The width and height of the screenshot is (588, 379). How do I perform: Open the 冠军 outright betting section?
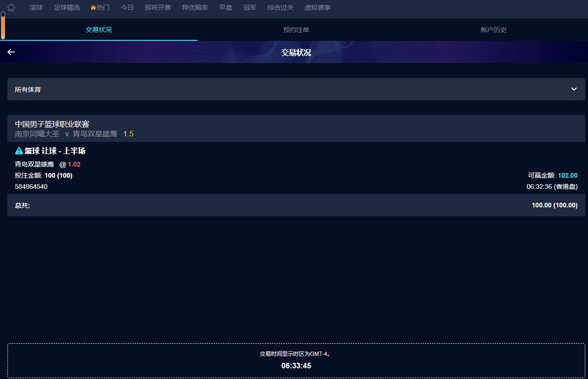pyautogui.click(x=249, y=7)
